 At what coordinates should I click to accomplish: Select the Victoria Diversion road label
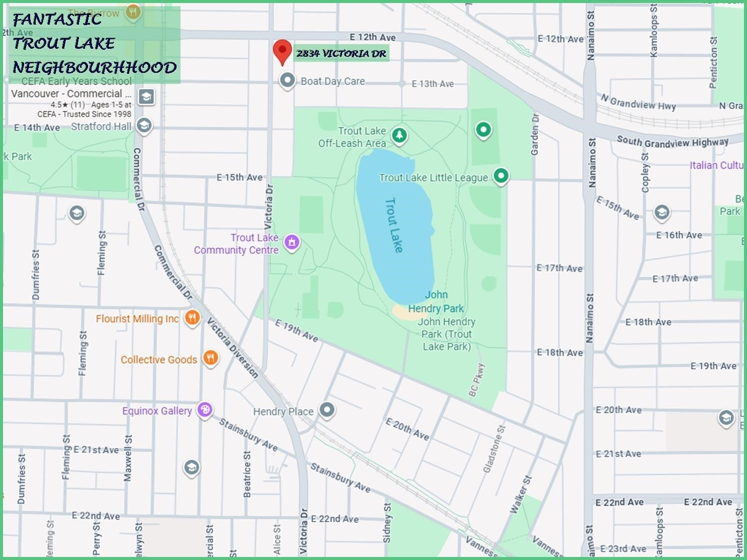pyautogui.click(x=233, y=348)
